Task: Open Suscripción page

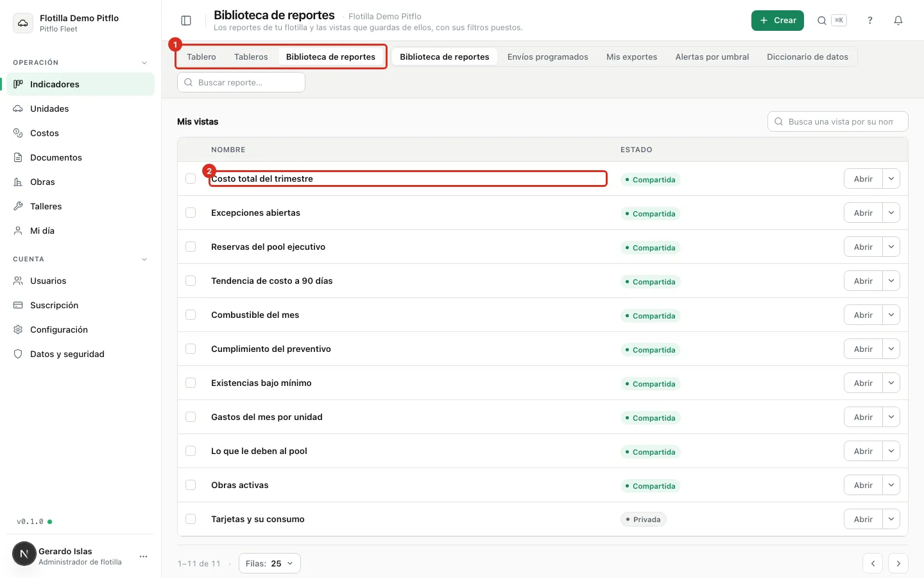Action: point(81,305)
